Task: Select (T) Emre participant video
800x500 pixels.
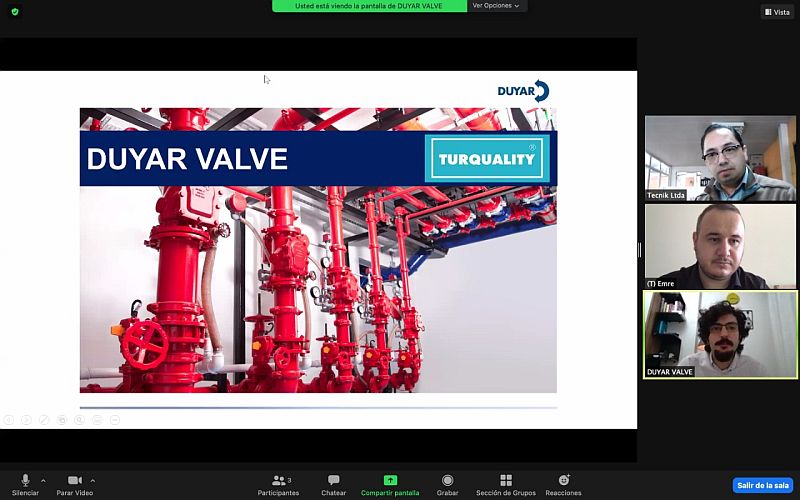Action: point(720,246)
